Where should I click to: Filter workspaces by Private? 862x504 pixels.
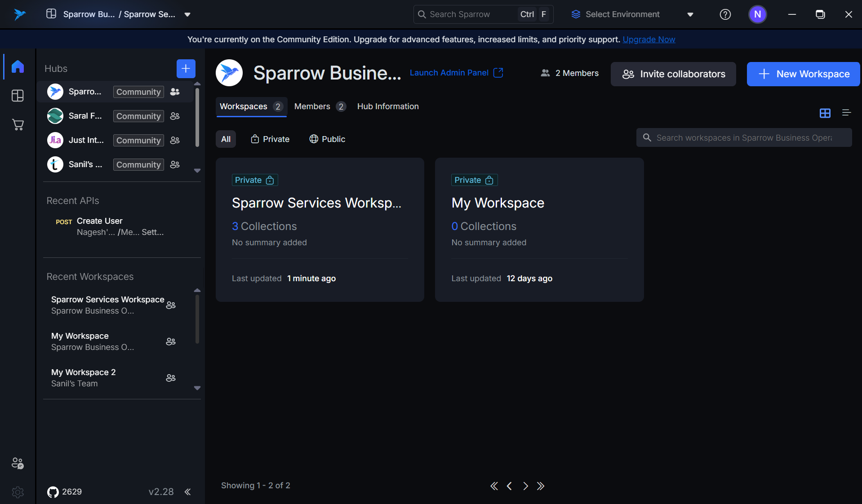pos(270,139)
